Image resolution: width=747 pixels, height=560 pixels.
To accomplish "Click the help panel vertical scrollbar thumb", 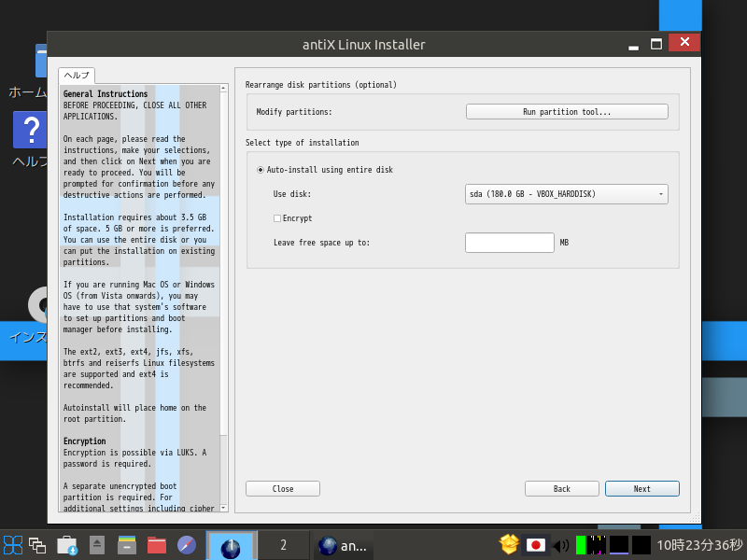I will tap(223, 263).
